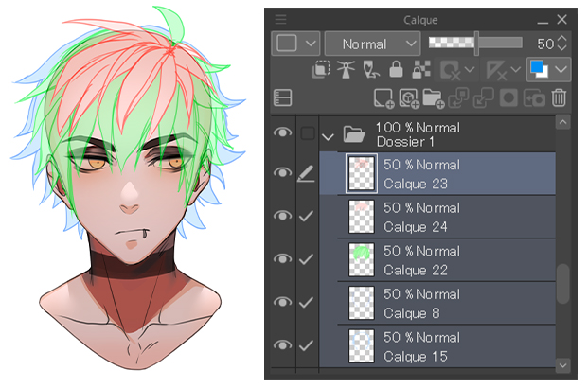Hide the Calque 8 layer

point(282,302)
